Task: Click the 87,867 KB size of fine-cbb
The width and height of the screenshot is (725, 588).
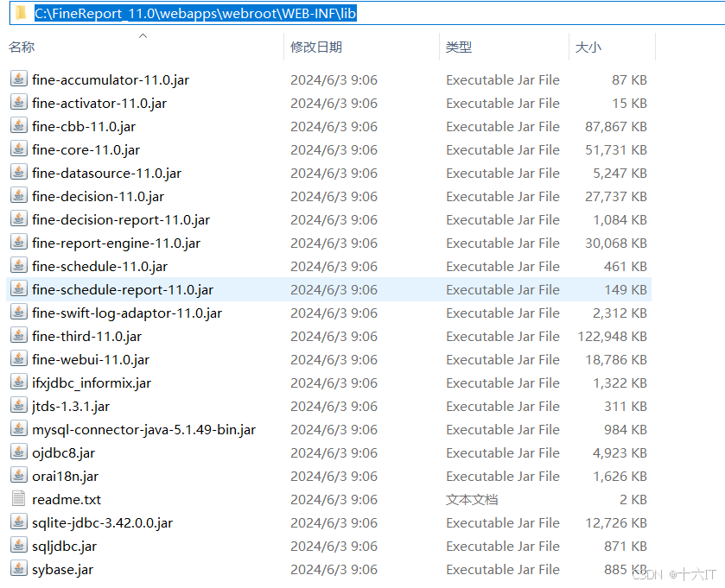Action: pos(616,127)
